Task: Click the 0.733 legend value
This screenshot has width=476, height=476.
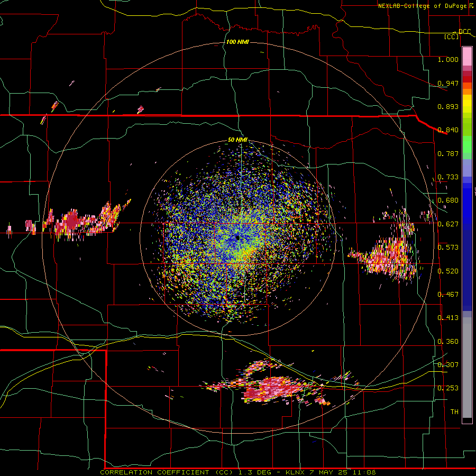Action: 448,177
